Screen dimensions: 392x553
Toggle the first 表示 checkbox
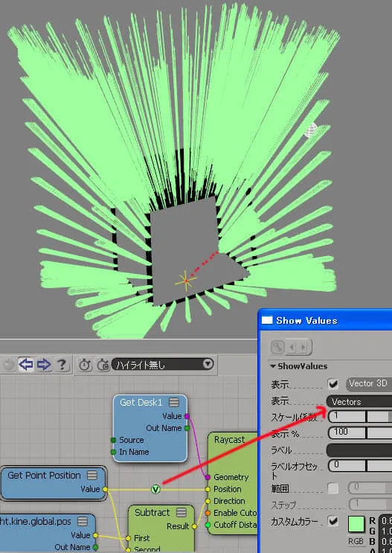[333, 384]
